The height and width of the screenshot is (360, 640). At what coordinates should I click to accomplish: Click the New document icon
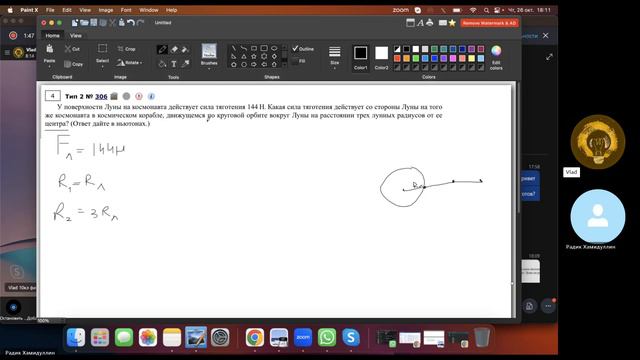[75, 22]
